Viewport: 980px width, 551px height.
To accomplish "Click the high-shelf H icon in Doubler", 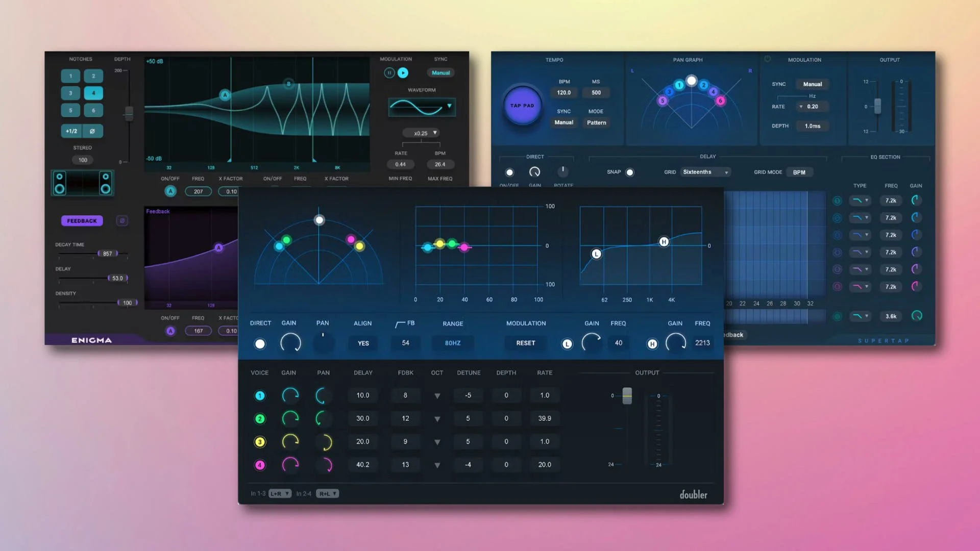I will click(x=652, y=343).
